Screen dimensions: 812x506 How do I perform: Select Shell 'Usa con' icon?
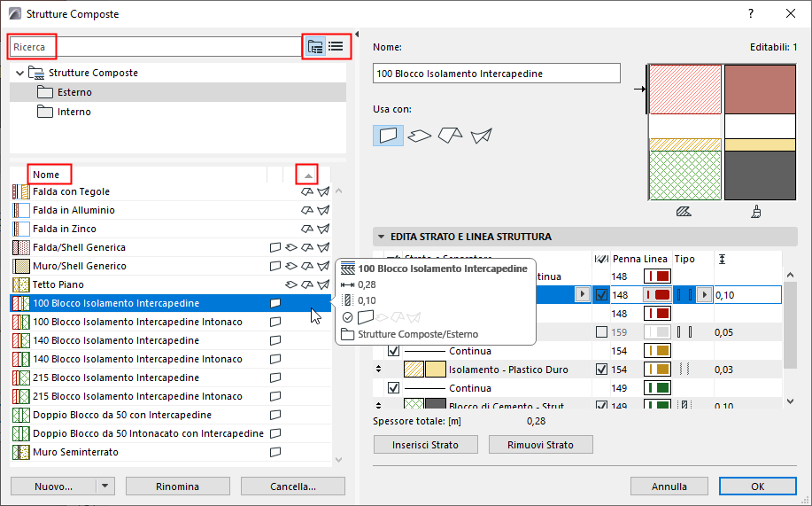[481, 136]
